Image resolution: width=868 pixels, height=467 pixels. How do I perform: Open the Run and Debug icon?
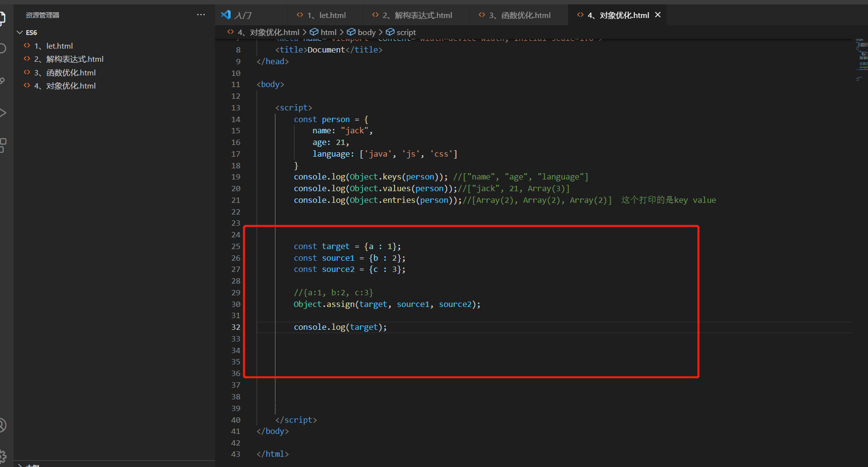pyautogui.click(x=2, y=113)
